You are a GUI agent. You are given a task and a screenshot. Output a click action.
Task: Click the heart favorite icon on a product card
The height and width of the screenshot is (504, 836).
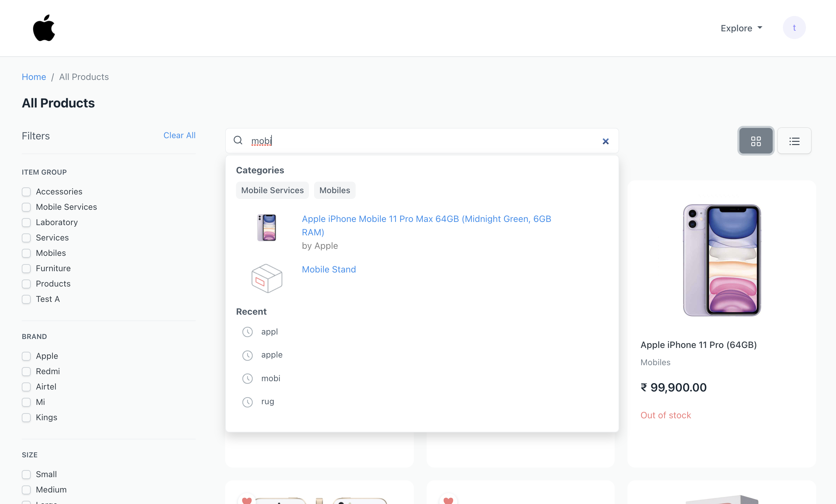pos(247,500)
